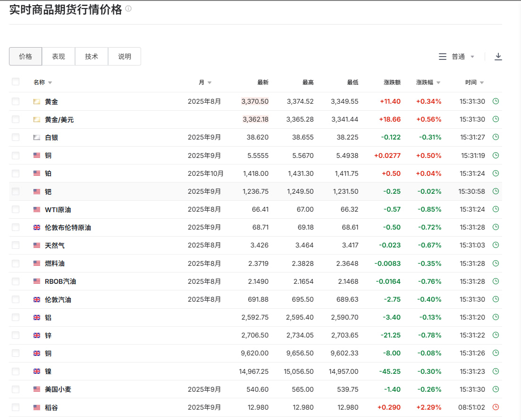521x420 pixels.
Task: Click the clock icon in RBOB汽油 row
Action: pyautogui.click(x=496, y=281)
